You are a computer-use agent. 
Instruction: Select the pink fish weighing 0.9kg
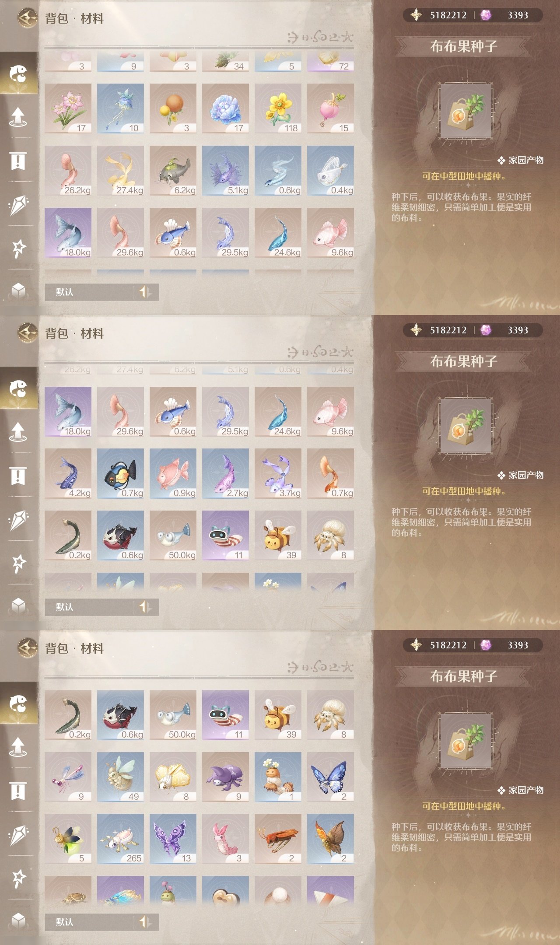pyautogui.click(x=173, y=473)
